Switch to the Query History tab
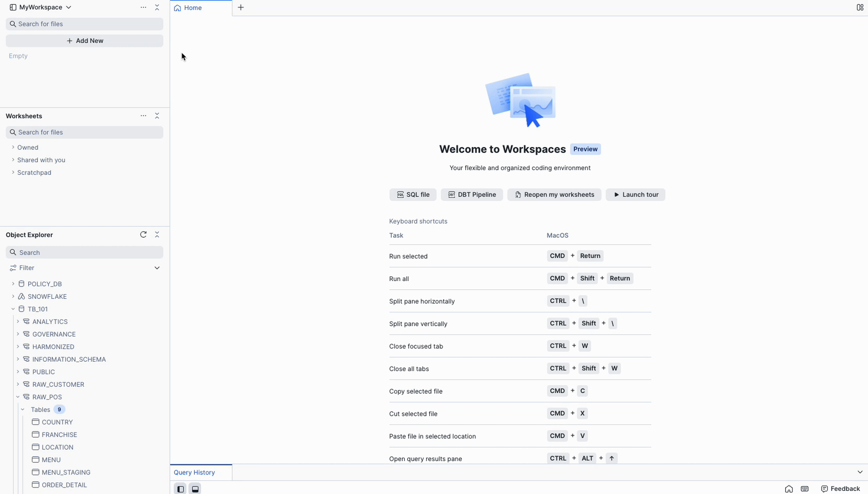The width and height of the screenshot is (868, 494). coord(194,472)
